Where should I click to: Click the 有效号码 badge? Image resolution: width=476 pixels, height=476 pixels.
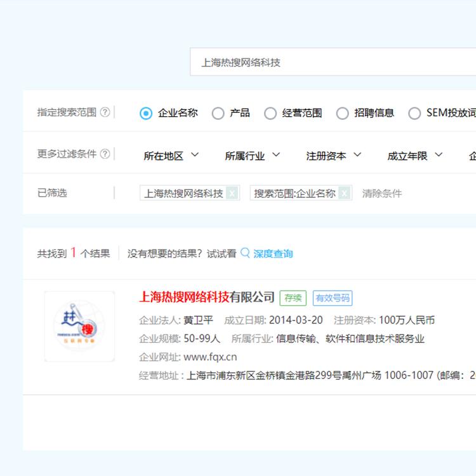click(333, 298)
